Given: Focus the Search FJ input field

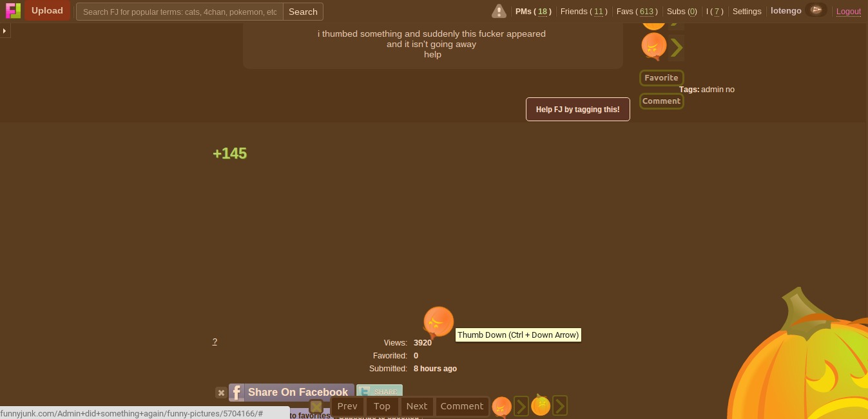Looking at the screenshot, I should [180, 12].
